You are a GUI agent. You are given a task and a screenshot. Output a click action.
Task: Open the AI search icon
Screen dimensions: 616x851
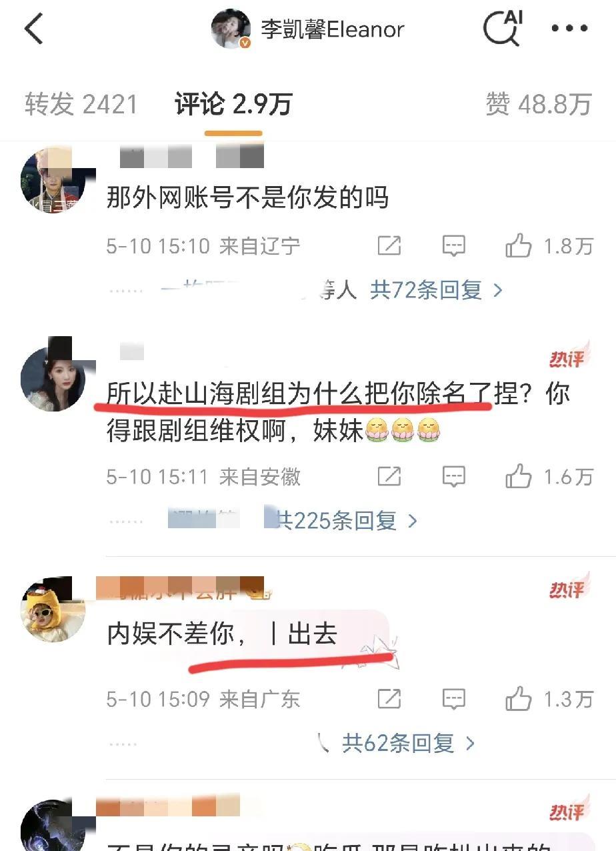pos(503,28)
